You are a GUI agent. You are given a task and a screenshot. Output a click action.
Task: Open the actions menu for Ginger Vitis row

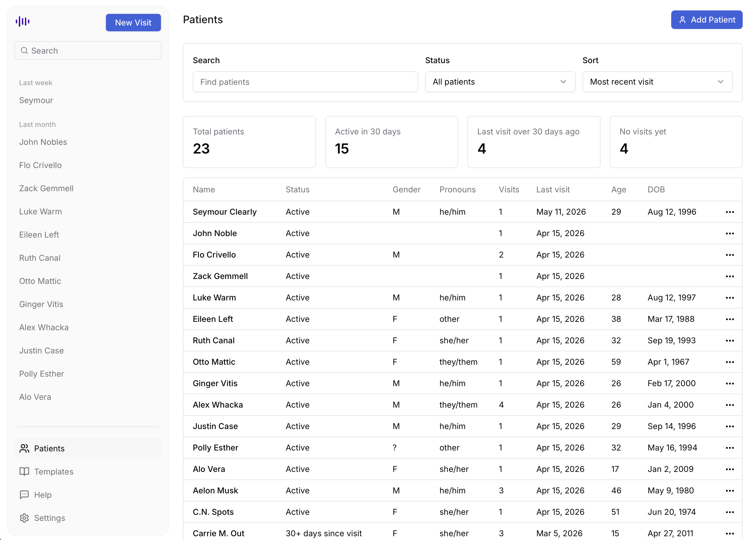click(729, 384)
